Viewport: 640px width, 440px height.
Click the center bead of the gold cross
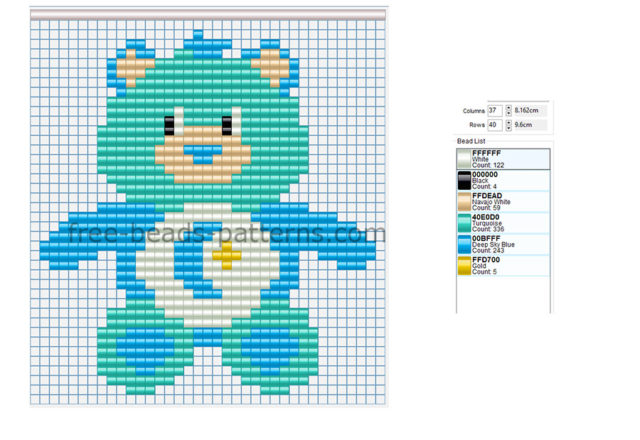(x=227, y=256)
